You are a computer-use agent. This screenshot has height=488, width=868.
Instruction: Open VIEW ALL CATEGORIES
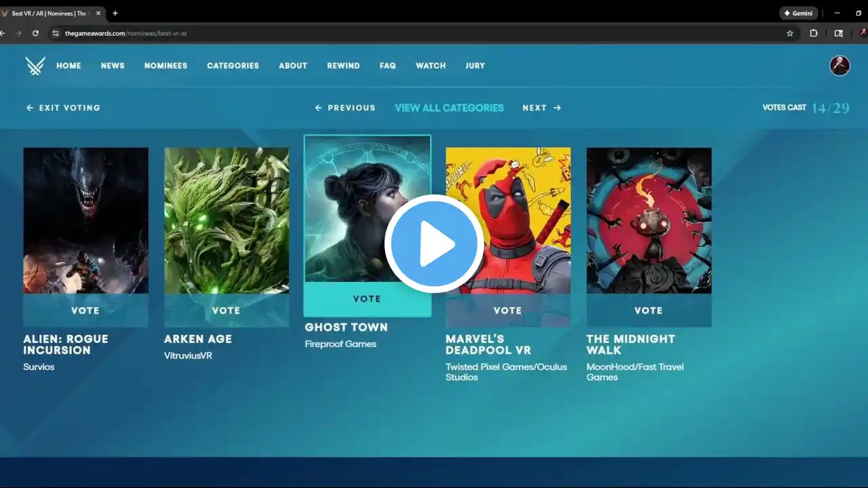(x=450, y=108)
